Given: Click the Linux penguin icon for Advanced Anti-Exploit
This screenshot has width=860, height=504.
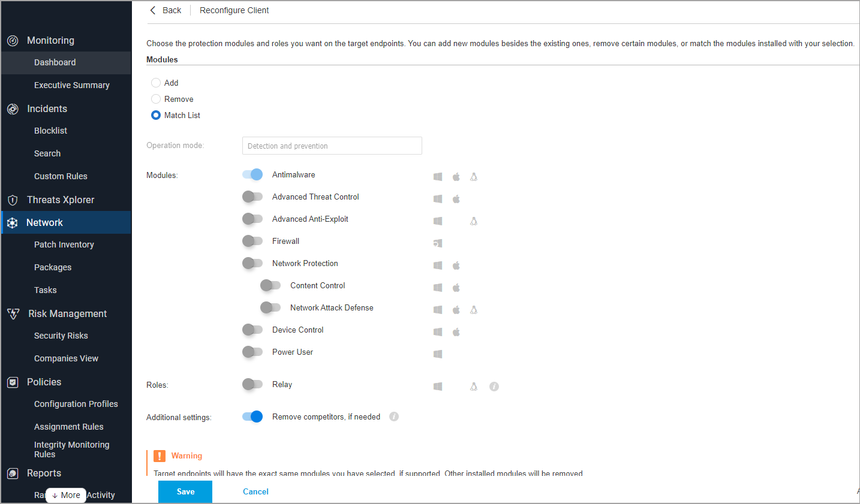Looking at the screenshot, I should tap(473, 221).
